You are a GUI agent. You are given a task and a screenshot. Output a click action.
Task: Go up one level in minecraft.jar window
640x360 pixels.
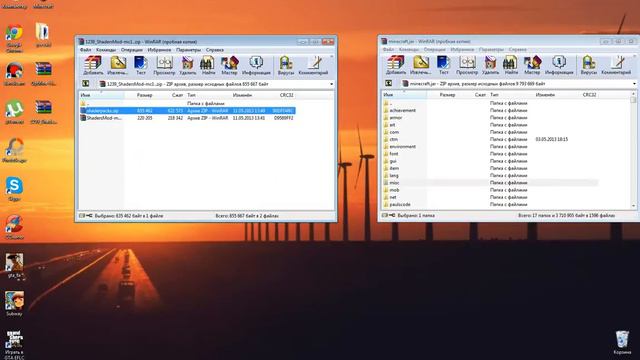388,83
